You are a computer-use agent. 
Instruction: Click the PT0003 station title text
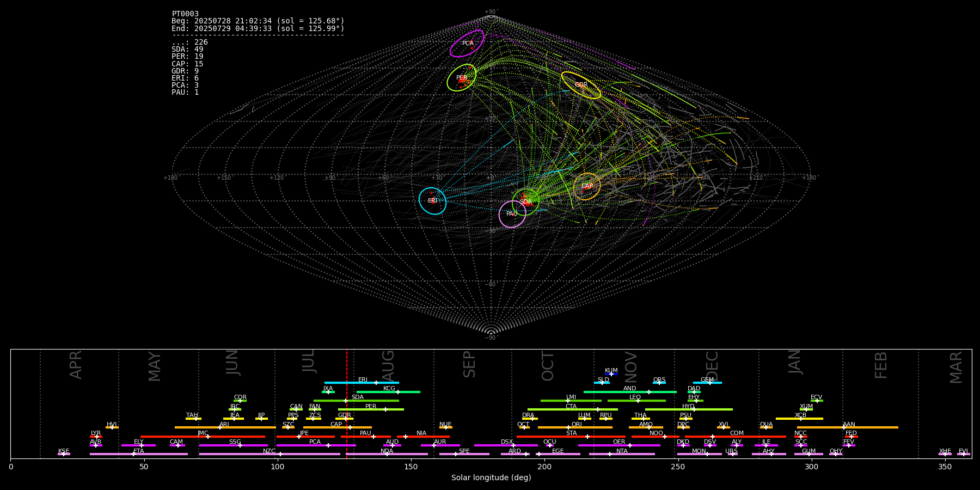click(185, 14)
